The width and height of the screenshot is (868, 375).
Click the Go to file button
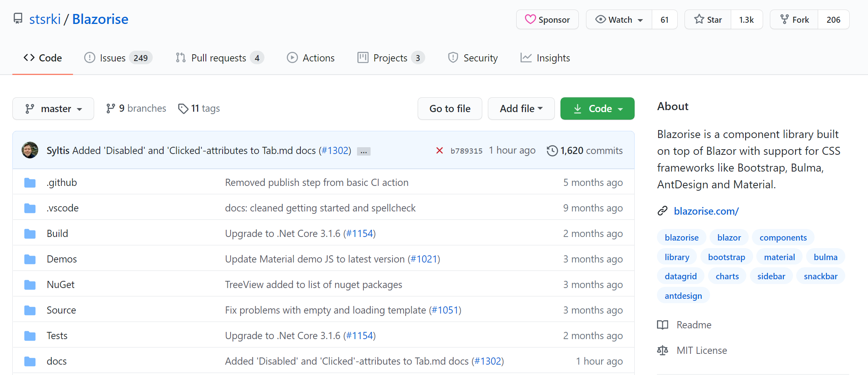450,108
